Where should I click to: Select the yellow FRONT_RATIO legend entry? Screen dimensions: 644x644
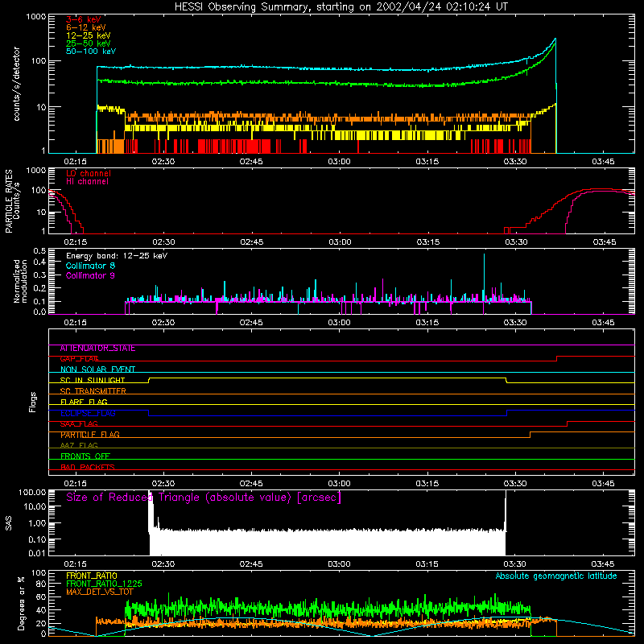tap(92, 576)
